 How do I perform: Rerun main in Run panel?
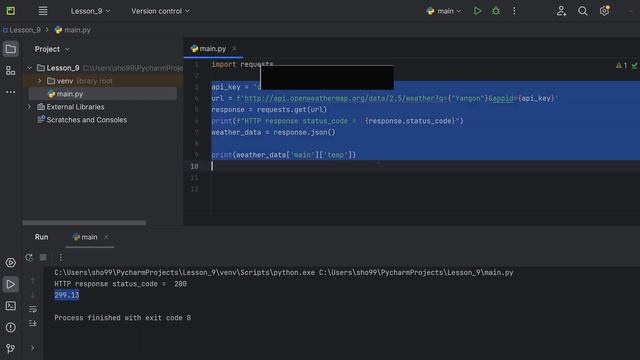29,257
